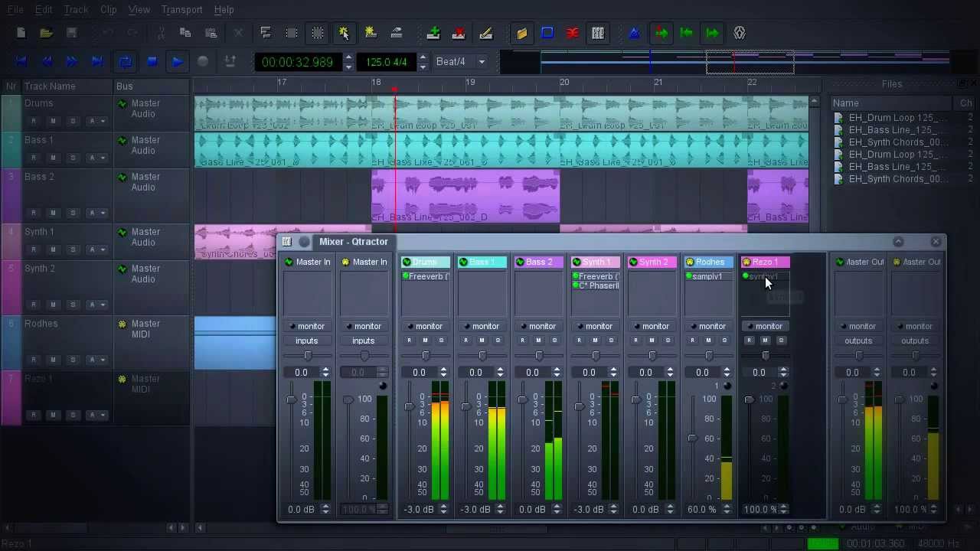Solo the Bass 1 mixer channel
The width and height of the screenshot is (980, 551).
click(x=498, y=341)
